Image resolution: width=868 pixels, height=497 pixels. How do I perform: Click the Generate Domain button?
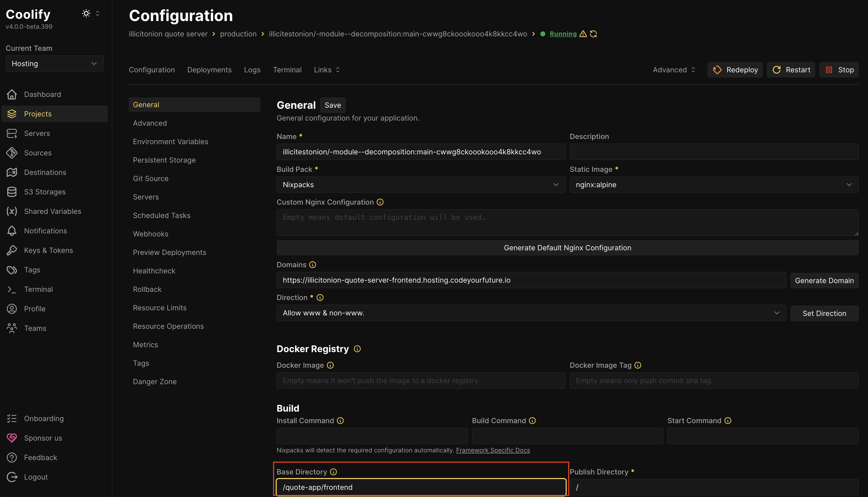pyautogui.click(x=824, y=280)
